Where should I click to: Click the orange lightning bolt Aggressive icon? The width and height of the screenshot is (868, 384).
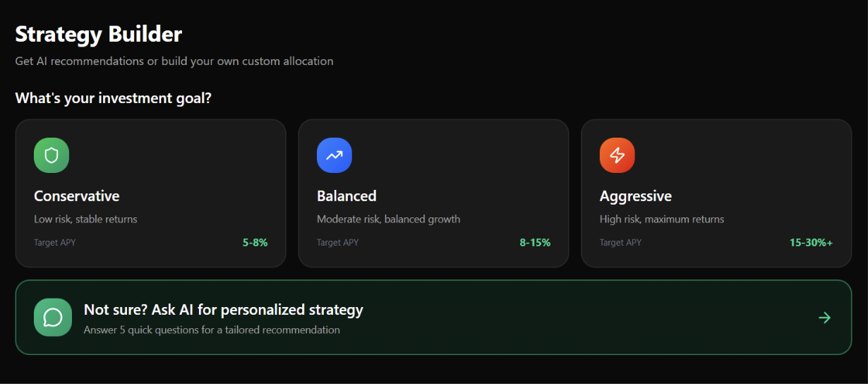(x=617, y=155)
